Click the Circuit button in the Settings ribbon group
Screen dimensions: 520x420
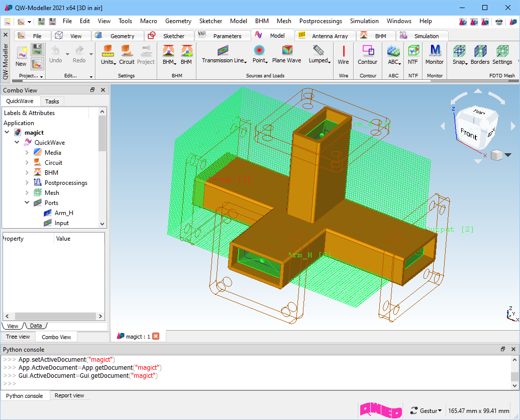127,55
